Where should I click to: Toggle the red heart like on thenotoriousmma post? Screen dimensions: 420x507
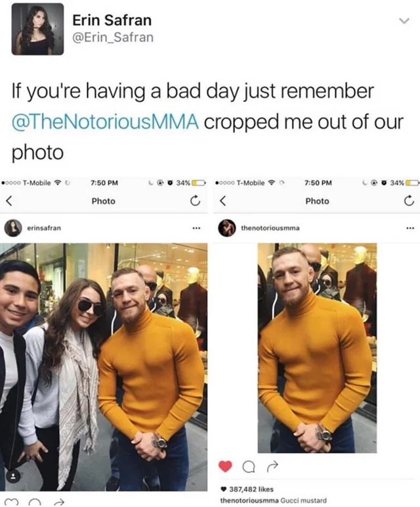tap(226, 466)
